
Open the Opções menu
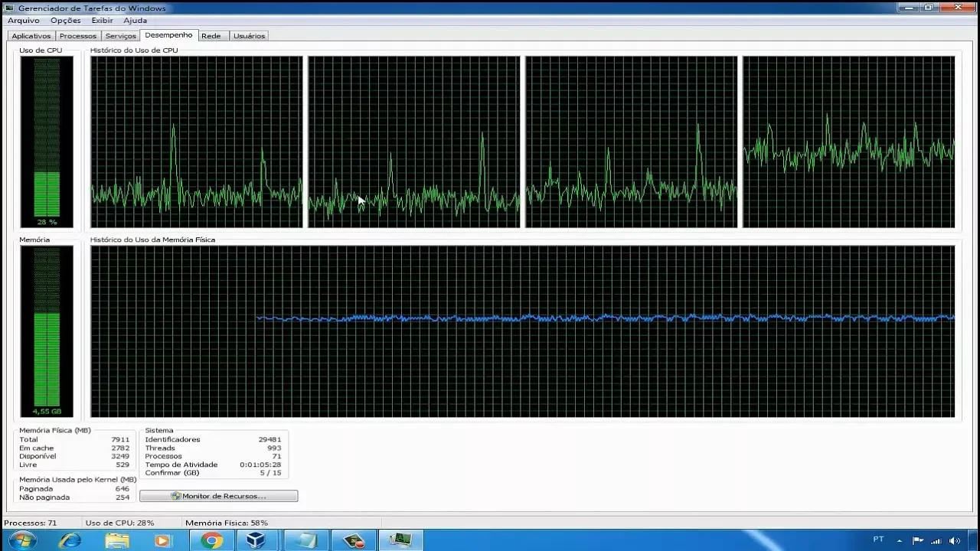pos(65,21)
